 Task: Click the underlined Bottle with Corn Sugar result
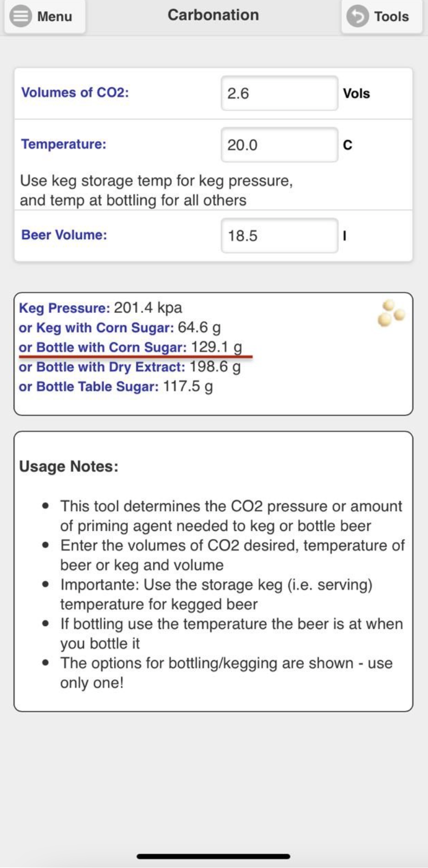click(130, 347)
